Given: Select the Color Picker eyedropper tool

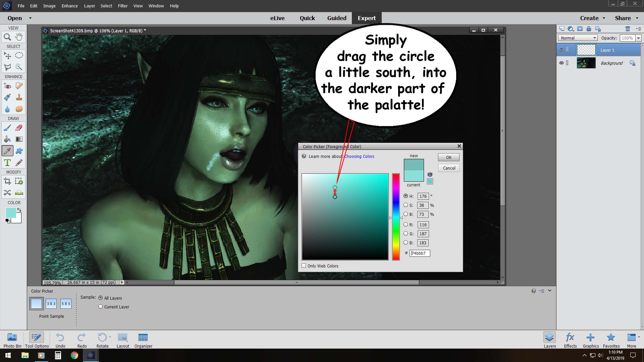Looking at the screenshot, I should [x=7, y=151].
